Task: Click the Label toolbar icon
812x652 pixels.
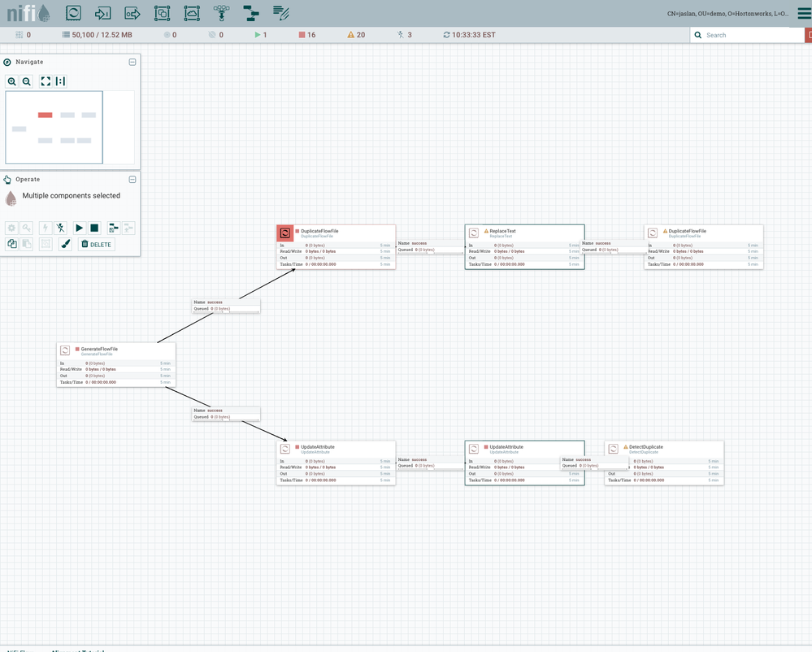Action: pyautogui.click(x=281, y=13)
